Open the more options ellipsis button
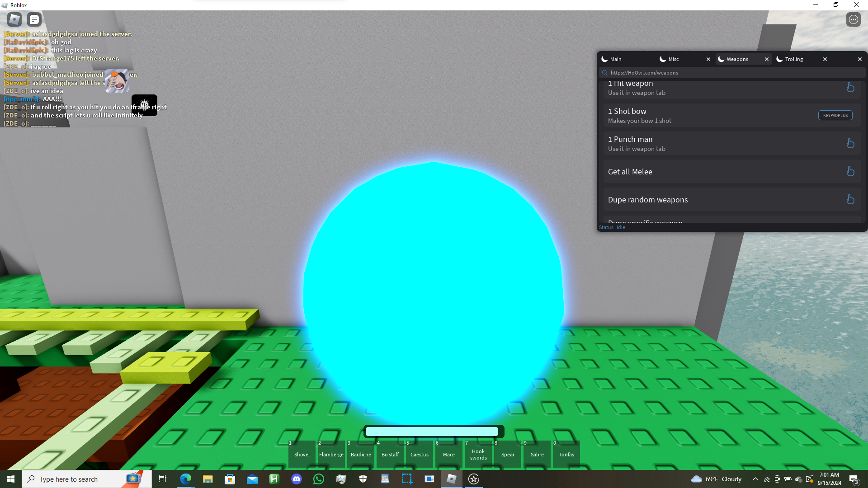The width and height of the screenshot is (868, 488). pyautogui.click(x=853, y=19)
